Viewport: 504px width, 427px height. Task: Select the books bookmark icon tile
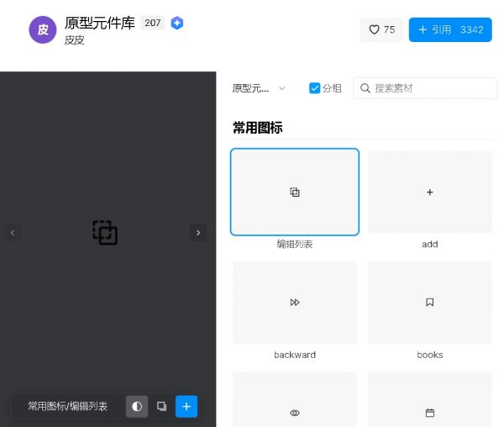[x=430, y=303]
